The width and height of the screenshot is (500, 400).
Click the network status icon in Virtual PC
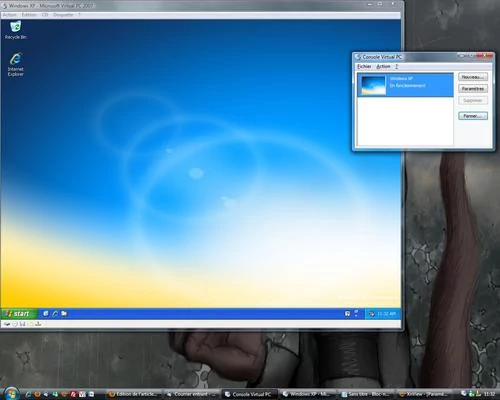click(38, 324)
